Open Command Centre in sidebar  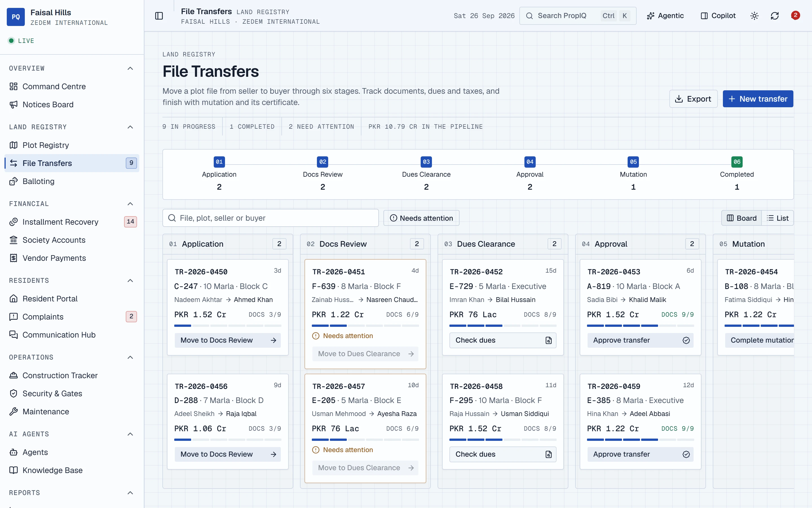coord(72,86)
